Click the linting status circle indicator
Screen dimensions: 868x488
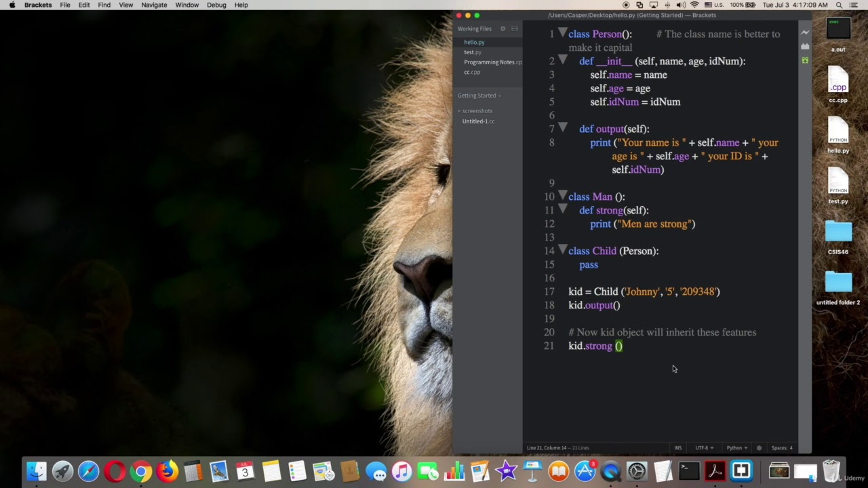tap(759, 448)
